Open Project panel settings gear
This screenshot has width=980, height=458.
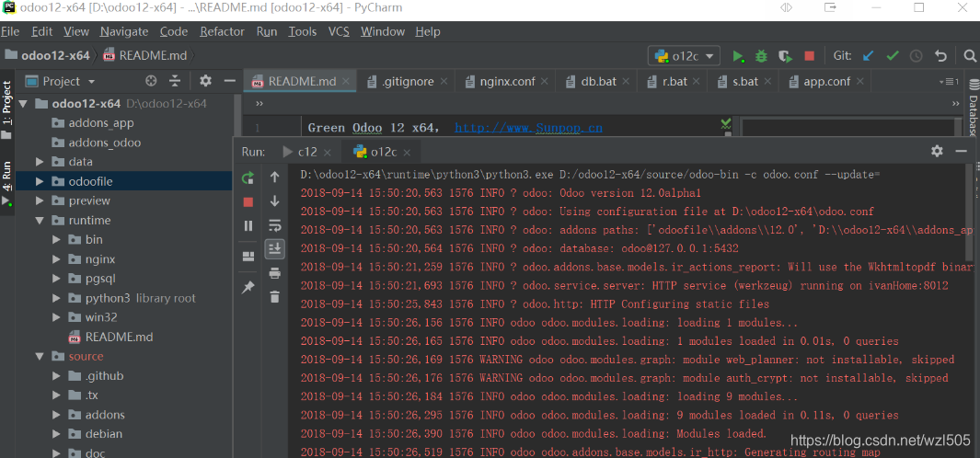click(x=205, y=81)
